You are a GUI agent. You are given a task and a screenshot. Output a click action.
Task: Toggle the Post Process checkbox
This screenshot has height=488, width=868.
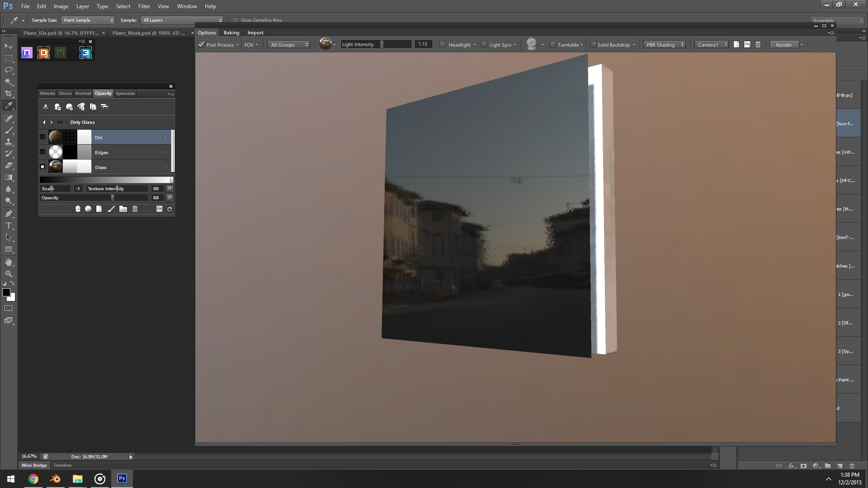tap(202, 44)
